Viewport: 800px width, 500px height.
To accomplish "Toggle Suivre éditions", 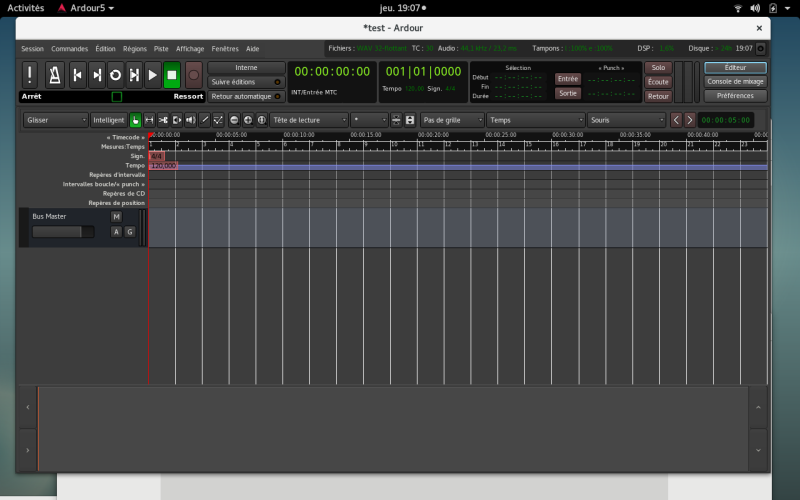I will pyautogui.click(x=246, y=82).
